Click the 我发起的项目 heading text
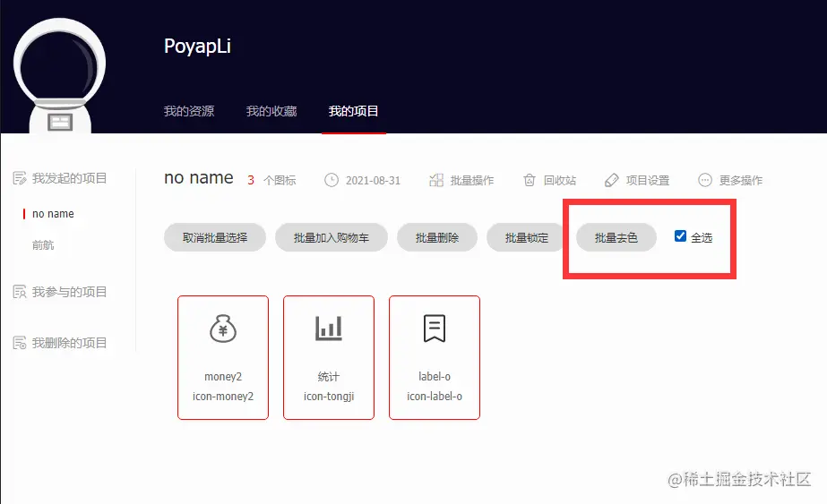Screen dimensions: 827x504 [69, 178]
